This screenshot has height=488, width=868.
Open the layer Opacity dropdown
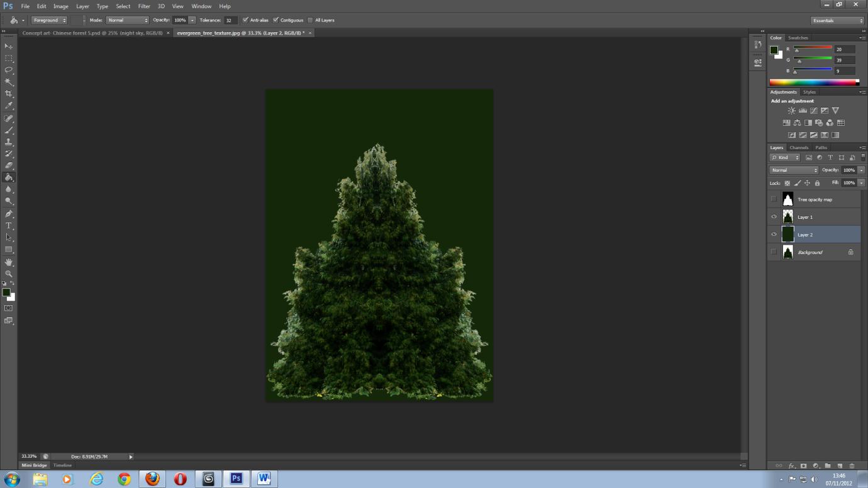click(860, 170)
